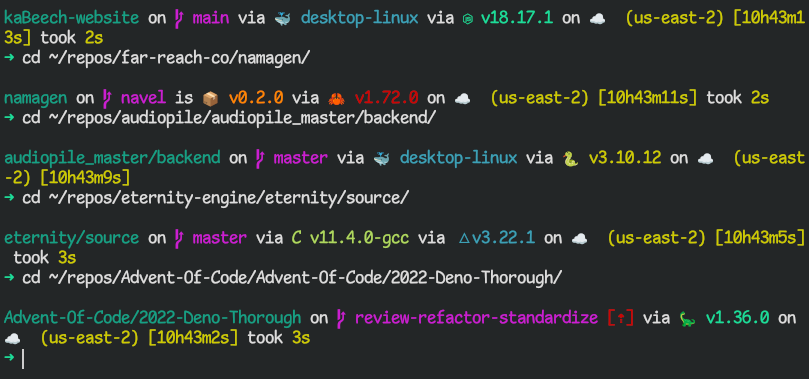Click the branch name main

click(x=211, y=19)
